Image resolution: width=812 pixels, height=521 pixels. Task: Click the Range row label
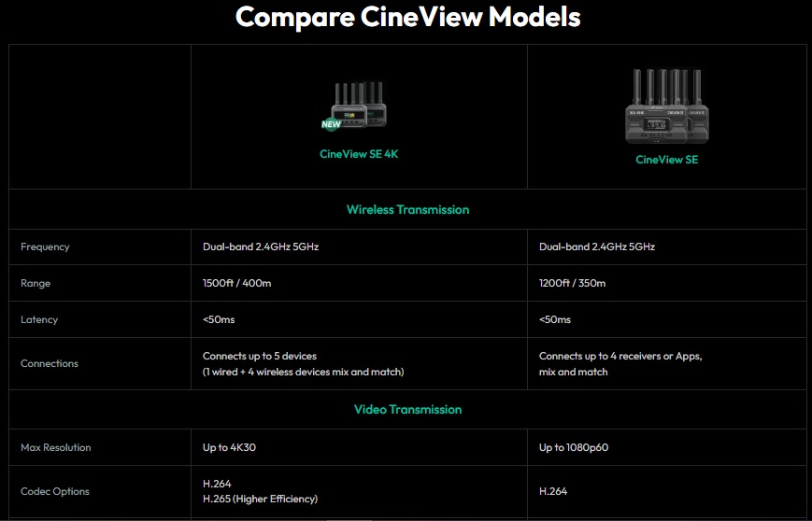(36, 283)
